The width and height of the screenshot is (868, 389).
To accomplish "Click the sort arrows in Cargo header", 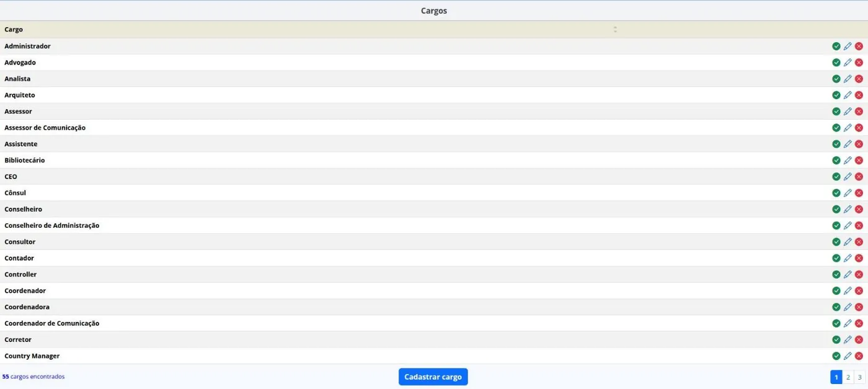I will (615, 29).
